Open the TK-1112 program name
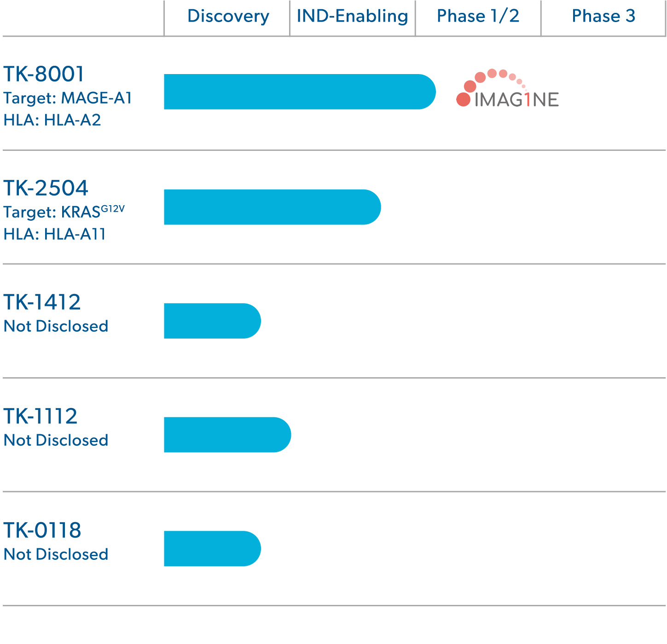The height and width of the screenshot is (644, 667). (41, 416)
